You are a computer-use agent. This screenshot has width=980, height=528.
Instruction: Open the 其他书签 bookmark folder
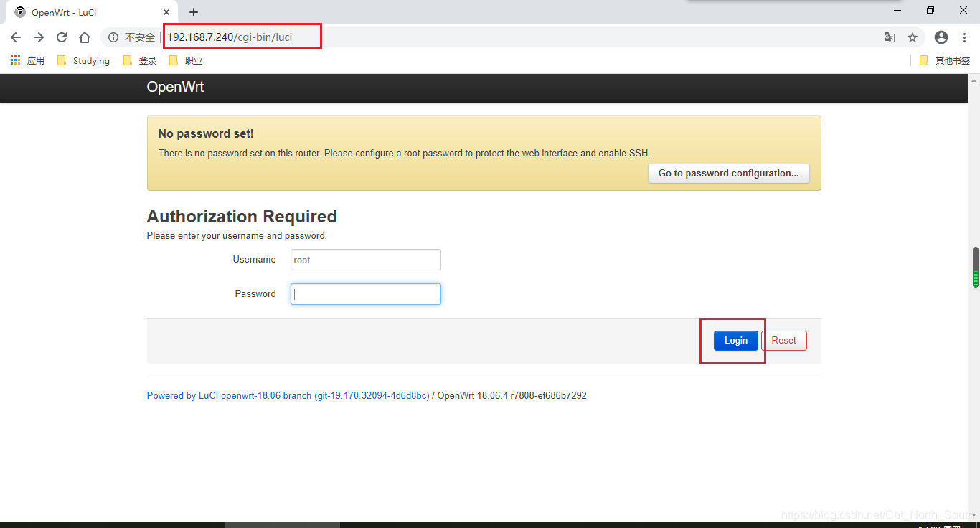(945, 60)
